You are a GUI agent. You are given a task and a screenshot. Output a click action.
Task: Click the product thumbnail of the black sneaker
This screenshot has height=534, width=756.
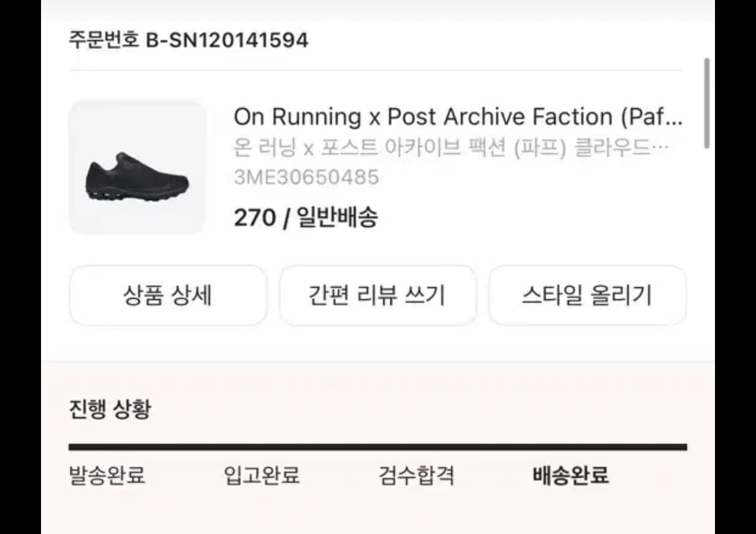pos(136,166)
